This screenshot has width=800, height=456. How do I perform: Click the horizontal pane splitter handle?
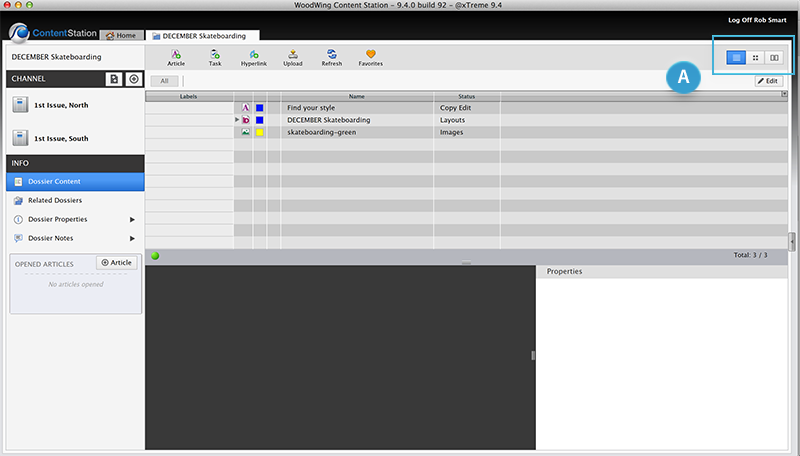pos(466,262)
